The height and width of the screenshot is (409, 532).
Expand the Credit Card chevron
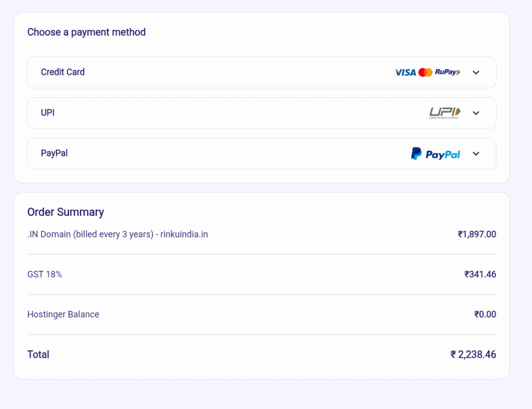pyautogui.click(x=476, y=73)
